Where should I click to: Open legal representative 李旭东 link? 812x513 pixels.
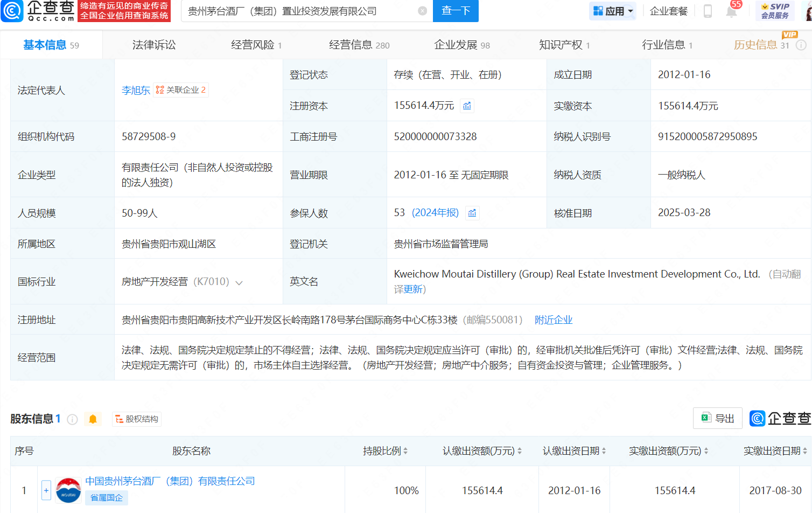(x=136, y=90)
